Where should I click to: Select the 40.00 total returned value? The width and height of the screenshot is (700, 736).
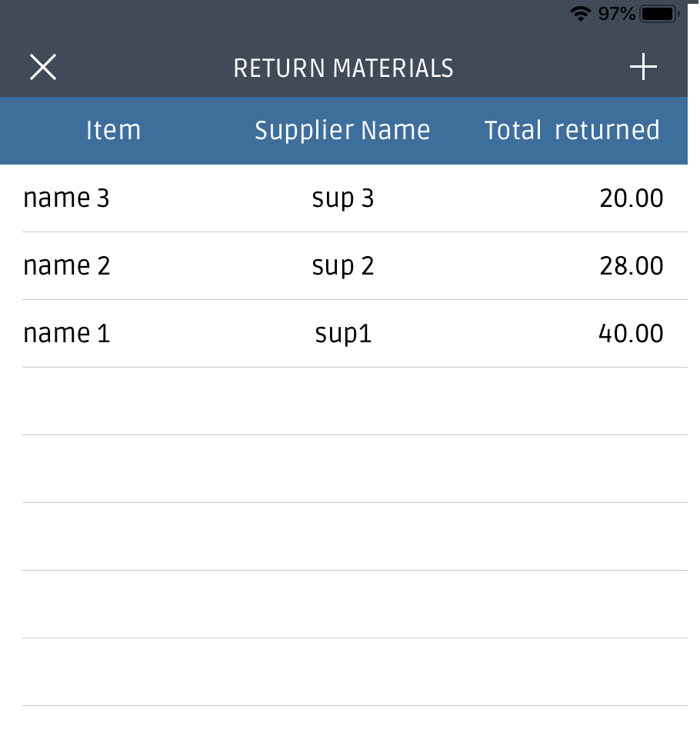(x=631, y=333)
